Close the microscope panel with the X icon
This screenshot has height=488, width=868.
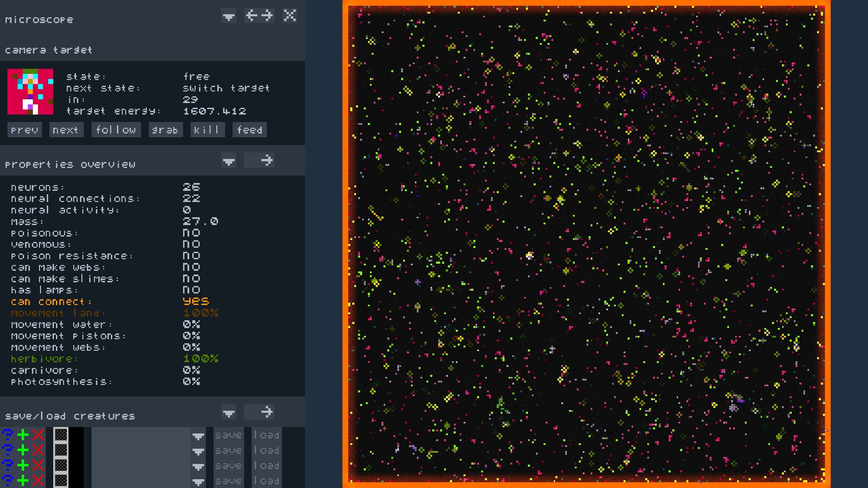[290, 16]
